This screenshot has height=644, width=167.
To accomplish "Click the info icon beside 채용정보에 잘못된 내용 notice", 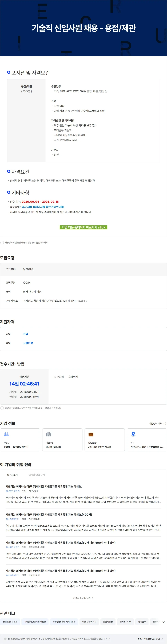I will [2, 242].
